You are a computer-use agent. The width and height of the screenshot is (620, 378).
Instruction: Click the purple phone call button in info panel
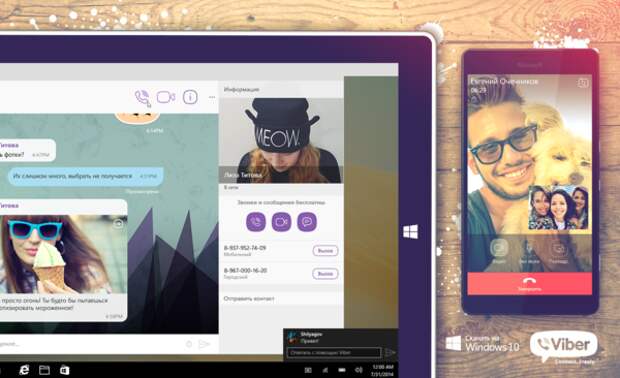click(256, 222)
